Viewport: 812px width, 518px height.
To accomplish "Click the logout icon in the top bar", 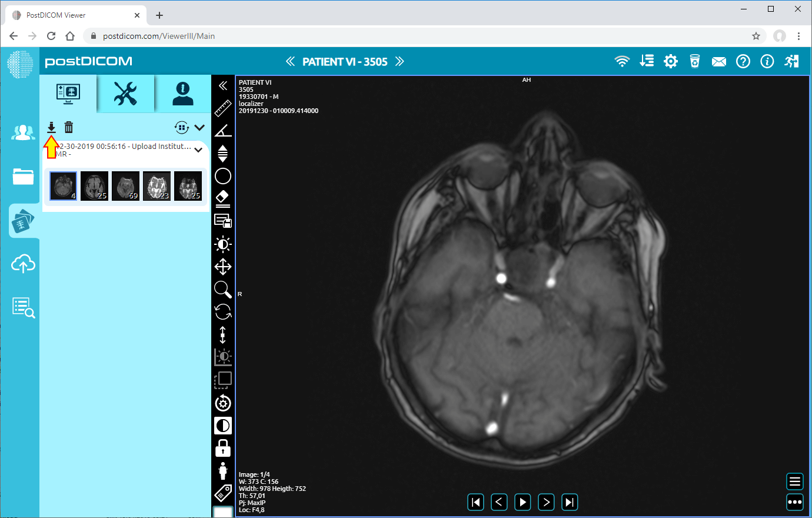I will 792,61.
